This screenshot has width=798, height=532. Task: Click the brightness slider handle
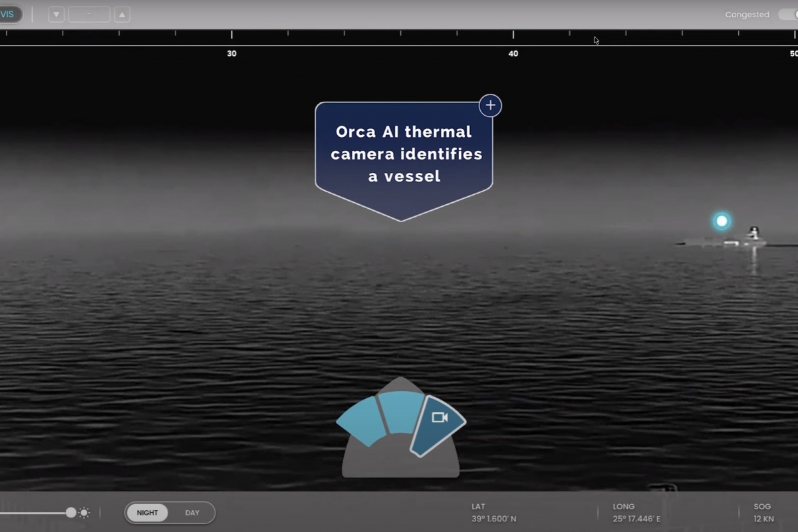pos(70,513)
